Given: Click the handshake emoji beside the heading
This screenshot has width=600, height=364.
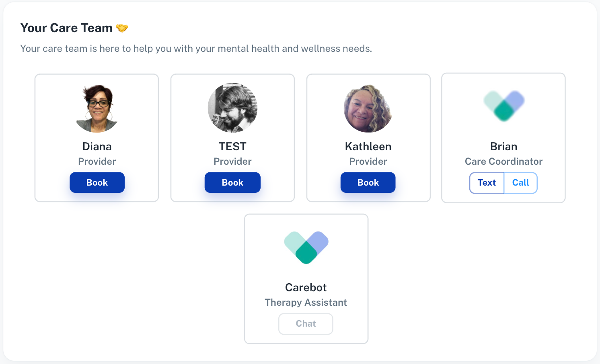Looking at the screenshot, I should click(122, 28).
